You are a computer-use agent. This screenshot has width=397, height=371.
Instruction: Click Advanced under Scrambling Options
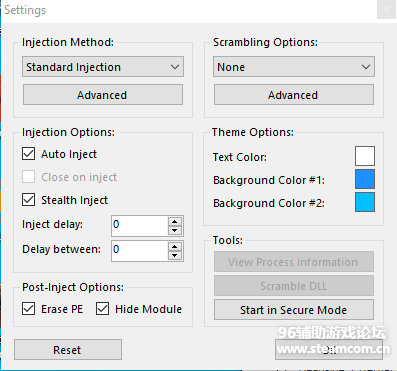pos(294,95)
